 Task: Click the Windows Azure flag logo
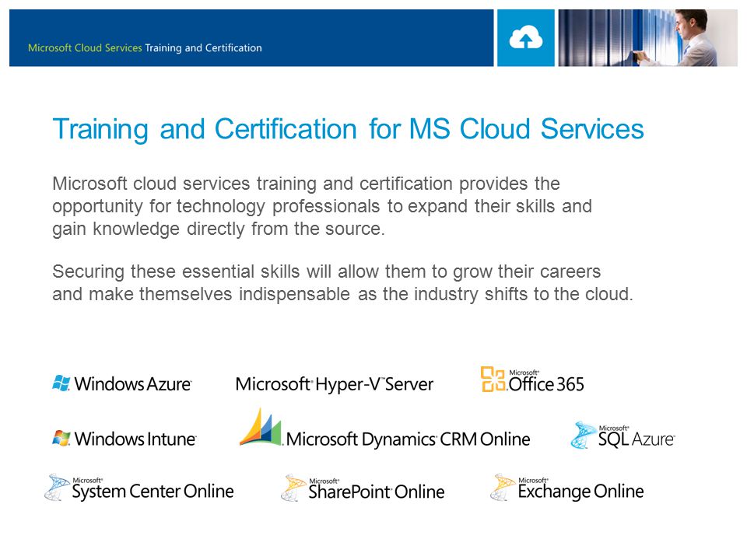61,383
